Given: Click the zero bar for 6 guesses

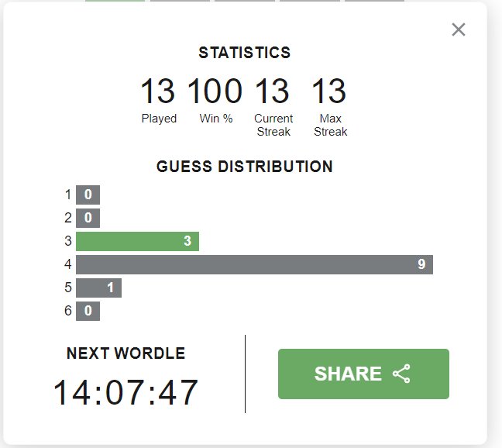Looking at the screenshot, I should [88, 311].
